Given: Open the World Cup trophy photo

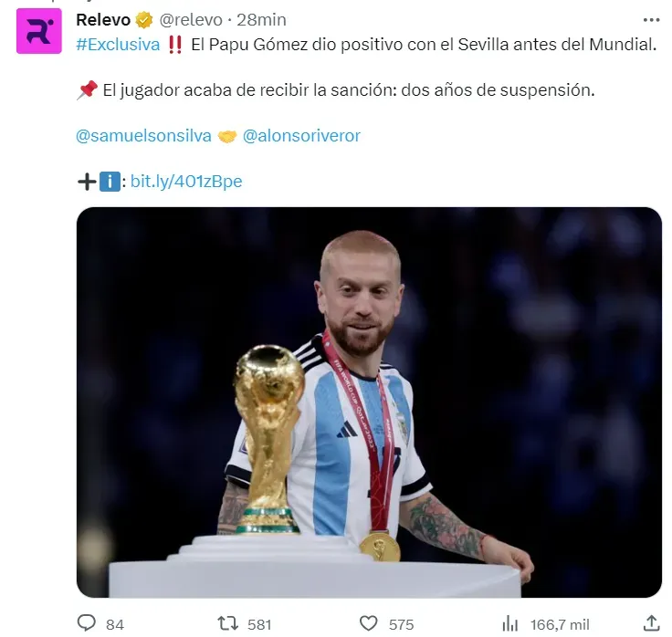Looking at the screenshot, I should pos(369,402).
